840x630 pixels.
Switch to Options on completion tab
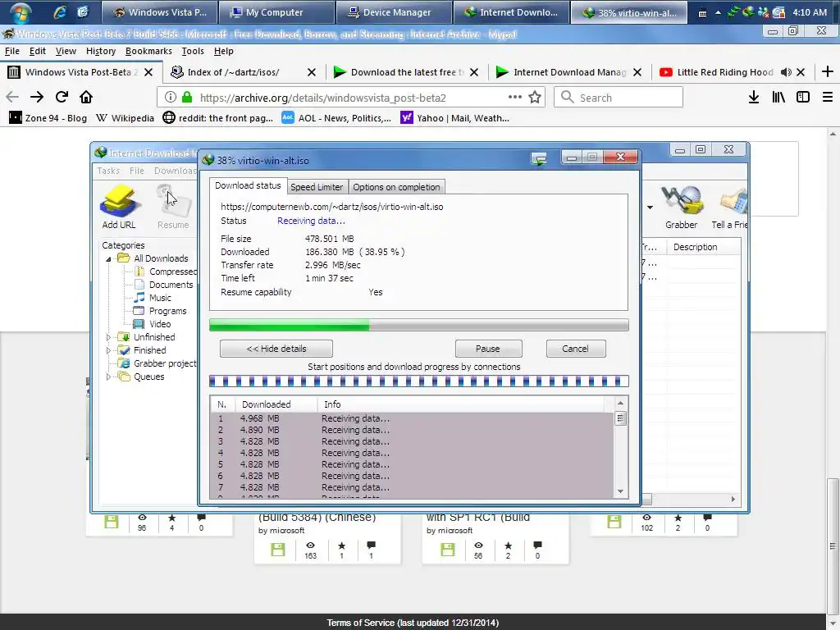pos(396,187)
